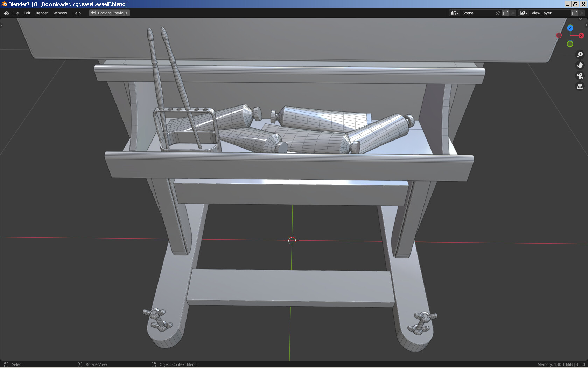Click the Object Context Menu mouse icon
Viewport: 588px width, 368px height.
click(x=154, y=364)
